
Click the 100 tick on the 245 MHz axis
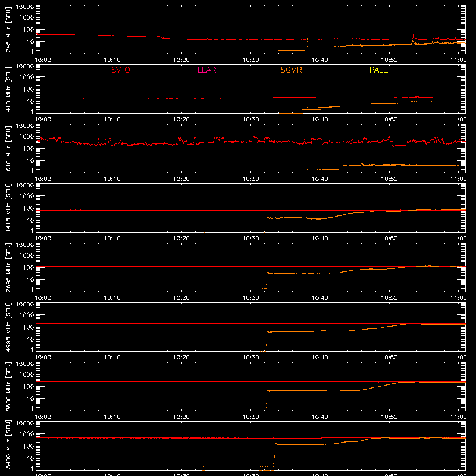point(29,30)
